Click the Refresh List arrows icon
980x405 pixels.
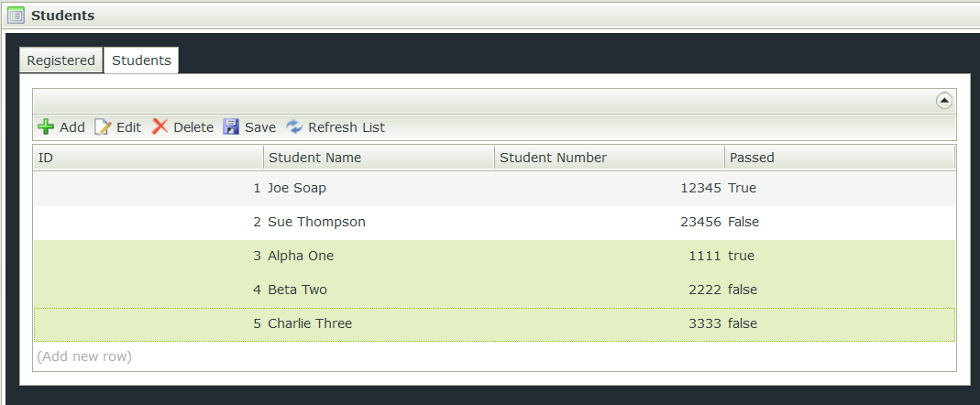(x=294, y=127)
